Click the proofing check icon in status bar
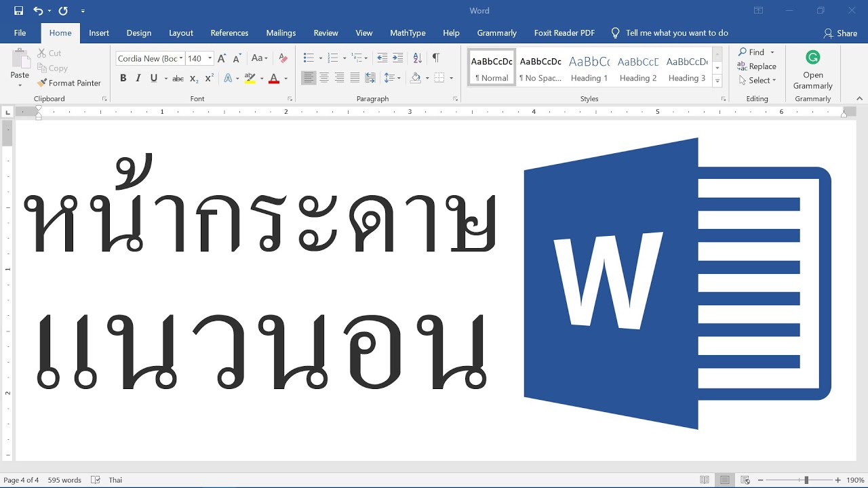Screen dimensions: 868x488 [96, 480]
